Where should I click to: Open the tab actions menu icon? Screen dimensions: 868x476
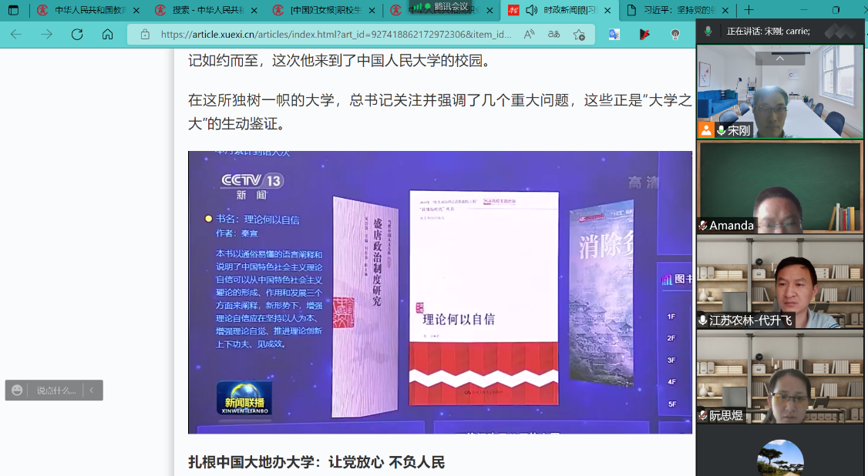pos(13,10)
